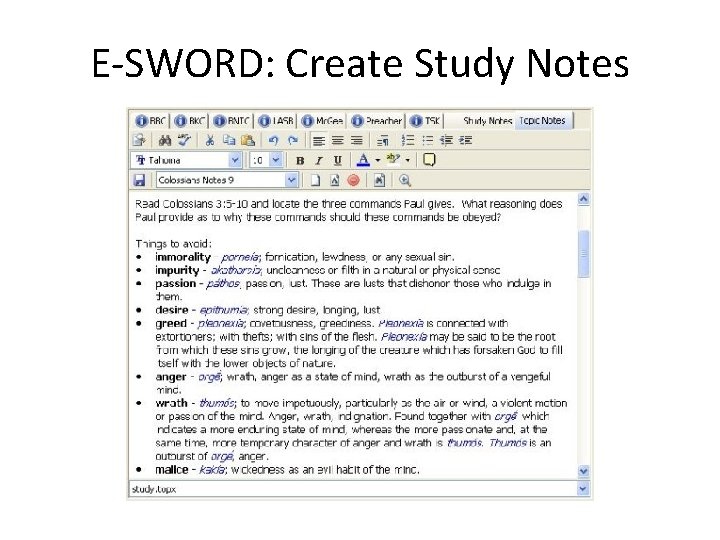Apply numbered list formatting
Viewport: 720px width, 540px height.
(407, 140)
